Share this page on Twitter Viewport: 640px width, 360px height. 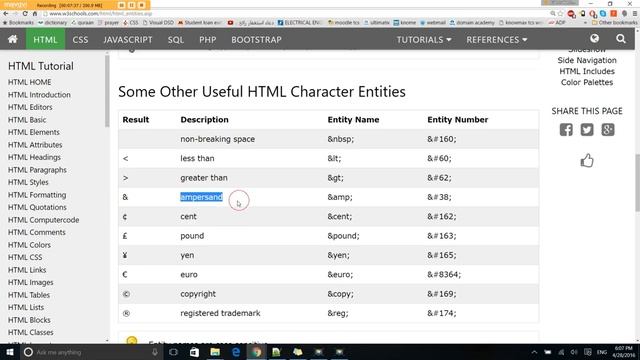[587, 130]
